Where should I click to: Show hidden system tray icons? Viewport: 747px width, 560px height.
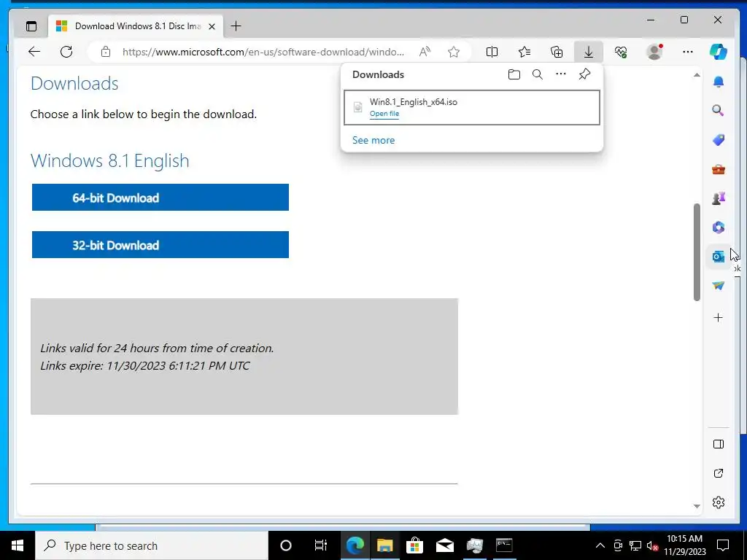tap(600, 545)
